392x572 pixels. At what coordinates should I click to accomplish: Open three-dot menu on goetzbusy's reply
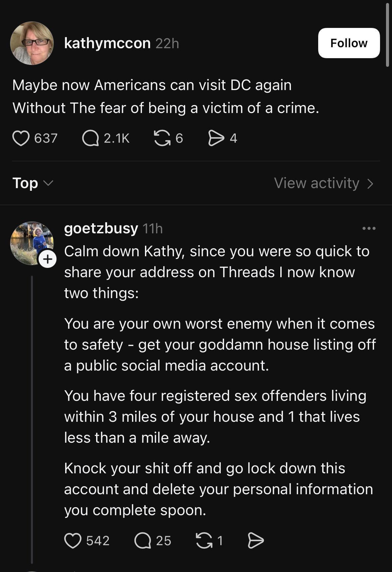(369, 228)
